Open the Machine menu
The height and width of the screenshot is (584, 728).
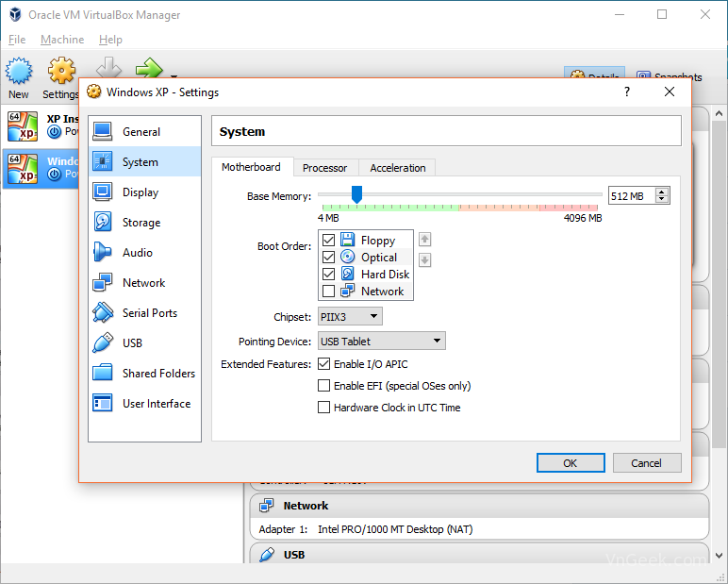(x=62, y=40)
